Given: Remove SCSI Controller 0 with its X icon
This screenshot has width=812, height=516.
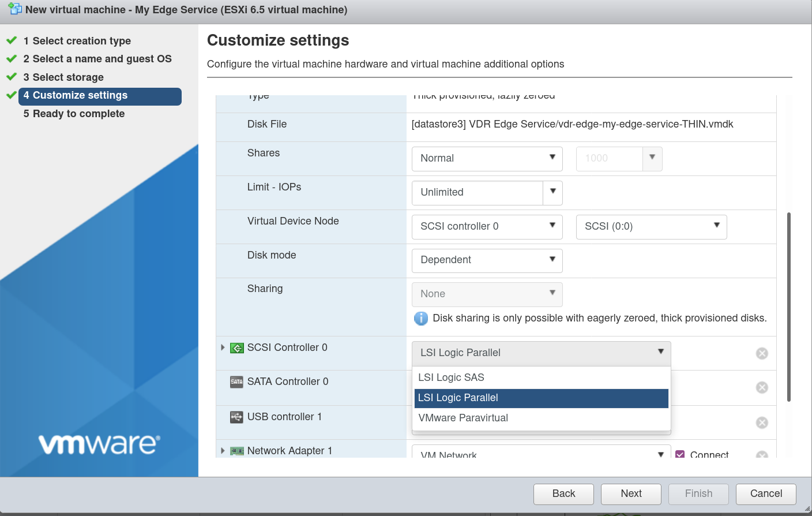Looking at the screenshot, I should point(762,353).
